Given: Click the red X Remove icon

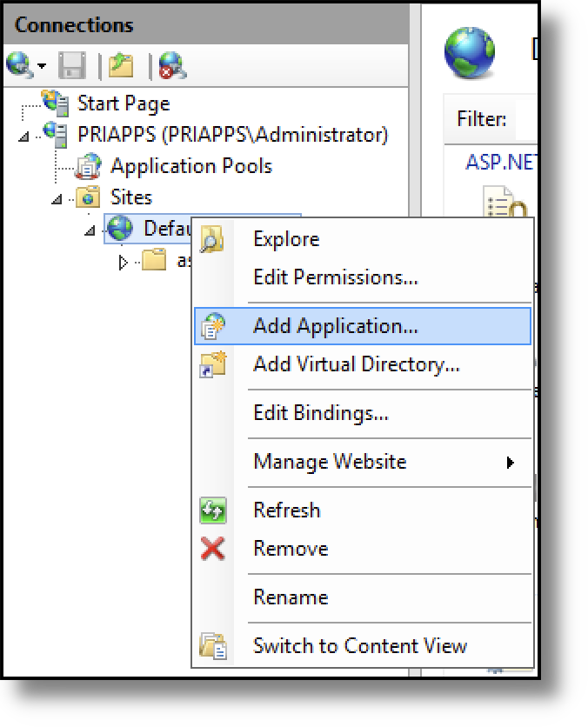Looking at the screenshot, I should [x=213, y=549].
